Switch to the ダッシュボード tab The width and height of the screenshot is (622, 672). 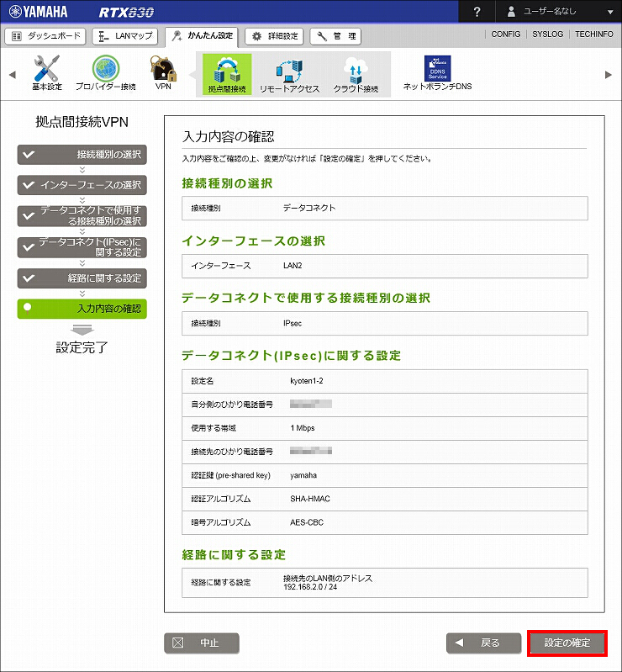(x=45, y=36)
